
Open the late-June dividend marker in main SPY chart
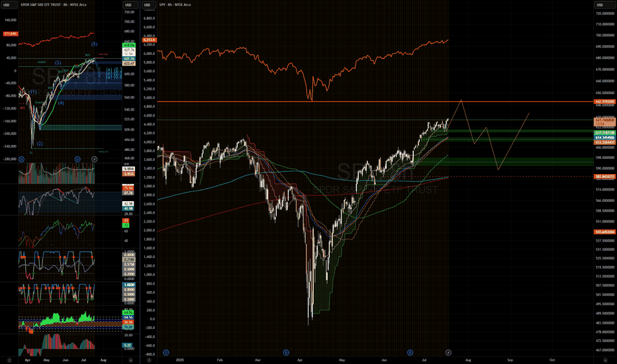tap(410, 353)
